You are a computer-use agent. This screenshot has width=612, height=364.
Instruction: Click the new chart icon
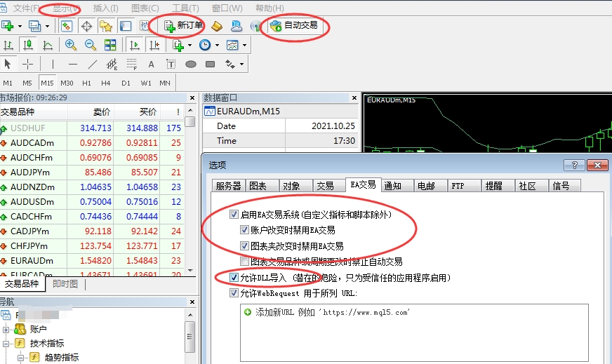coord(8,26)
